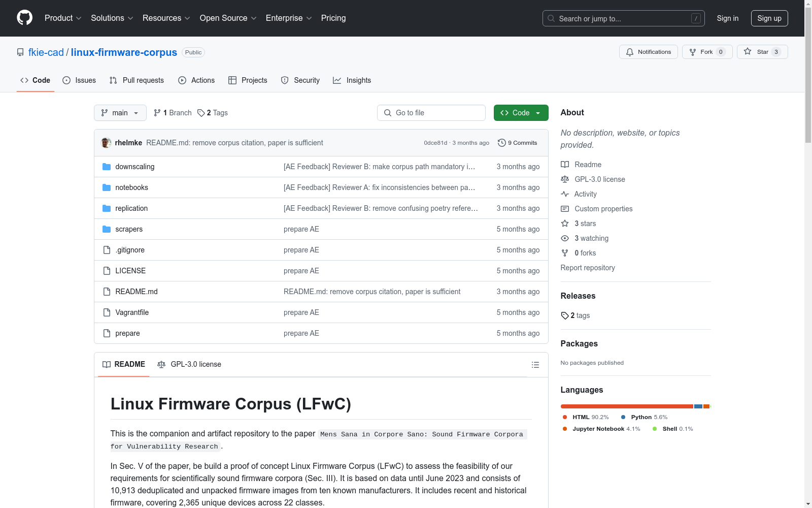812x508 pixels.
Task: Open commit hash 0dce81d
Action: 435,143
